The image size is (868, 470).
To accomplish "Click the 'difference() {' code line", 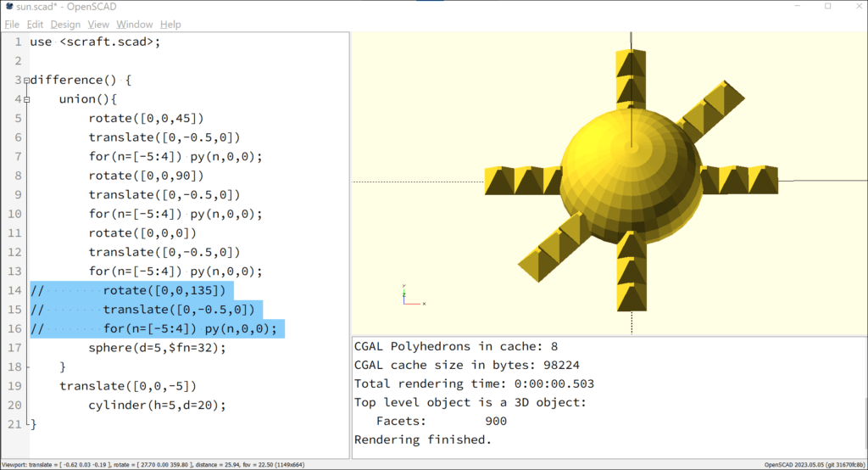I will (81, 80).
